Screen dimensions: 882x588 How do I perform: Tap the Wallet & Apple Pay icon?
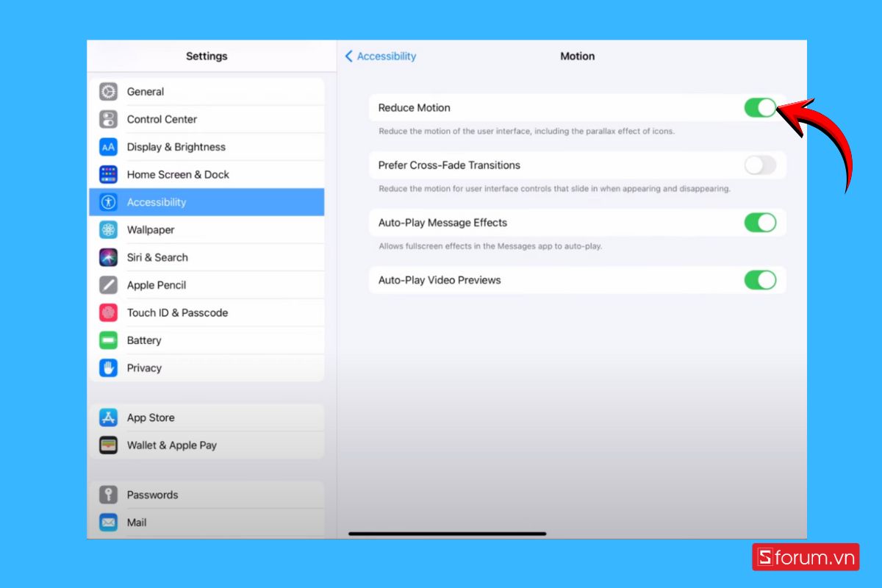(109, 445)
